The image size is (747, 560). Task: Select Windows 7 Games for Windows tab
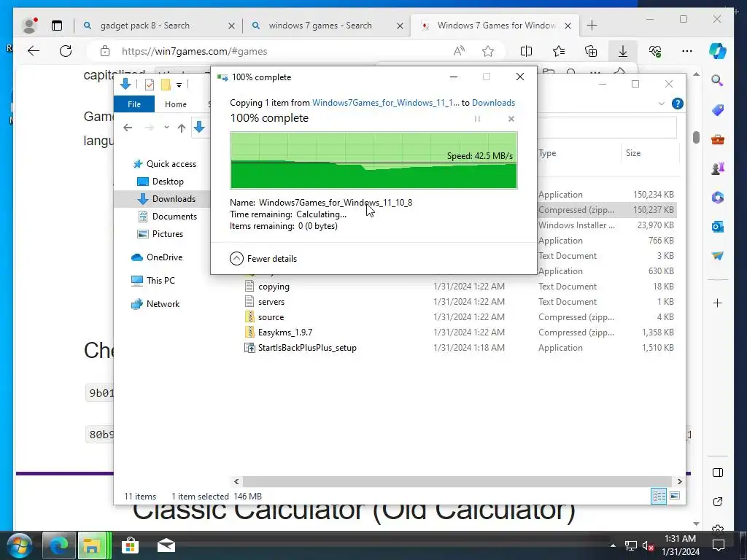495,26
